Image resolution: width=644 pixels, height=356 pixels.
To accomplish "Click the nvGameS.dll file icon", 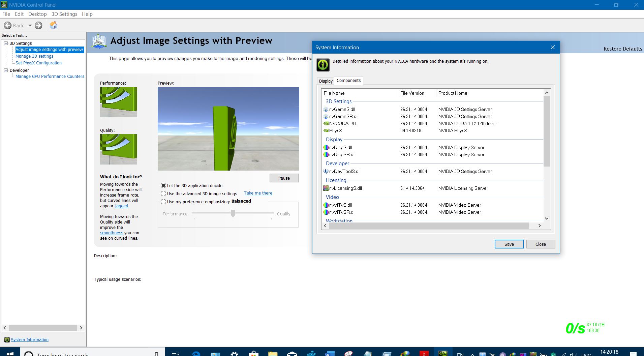I will pos(326,109).
